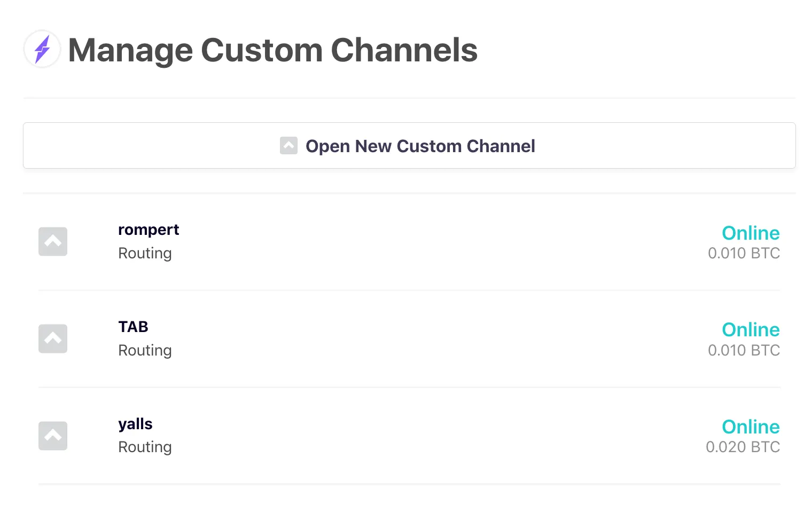Select the yalls channel name
Image resolution: width=812 pixels, height=505 pixels.
tap(135, 424)
